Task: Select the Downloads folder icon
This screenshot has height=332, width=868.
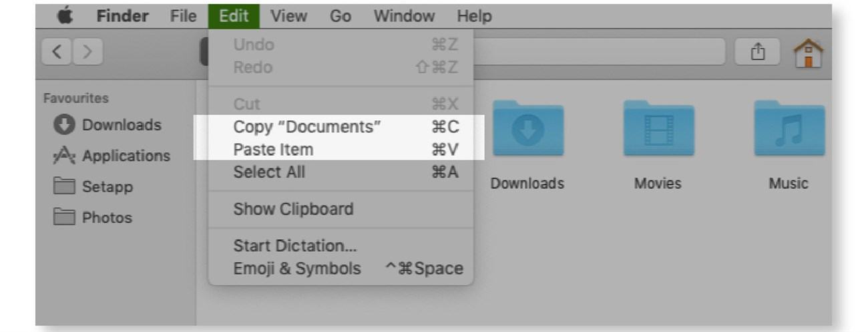Action: pos(528,129)
